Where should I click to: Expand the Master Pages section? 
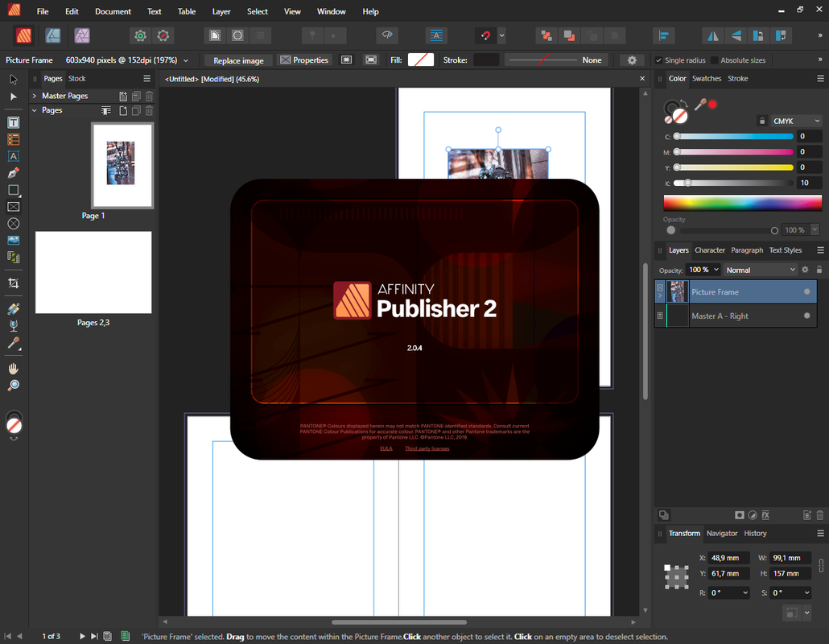[35, 96]
